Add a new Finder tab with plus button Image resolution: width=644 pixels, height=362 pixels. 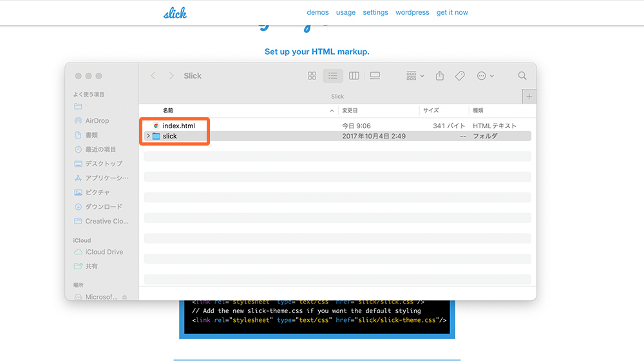point(529,97)
